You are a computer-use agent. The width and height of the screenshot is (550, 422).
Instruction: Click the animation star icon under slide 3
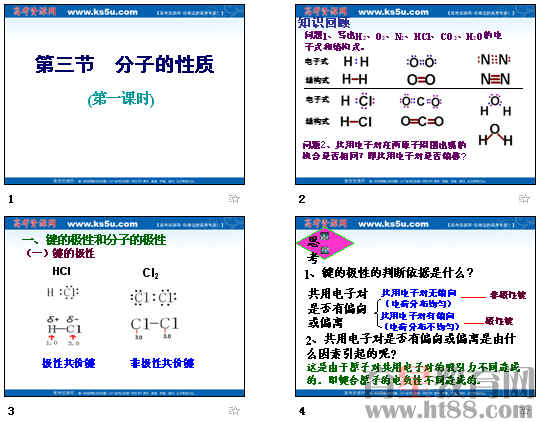(234, 410)
